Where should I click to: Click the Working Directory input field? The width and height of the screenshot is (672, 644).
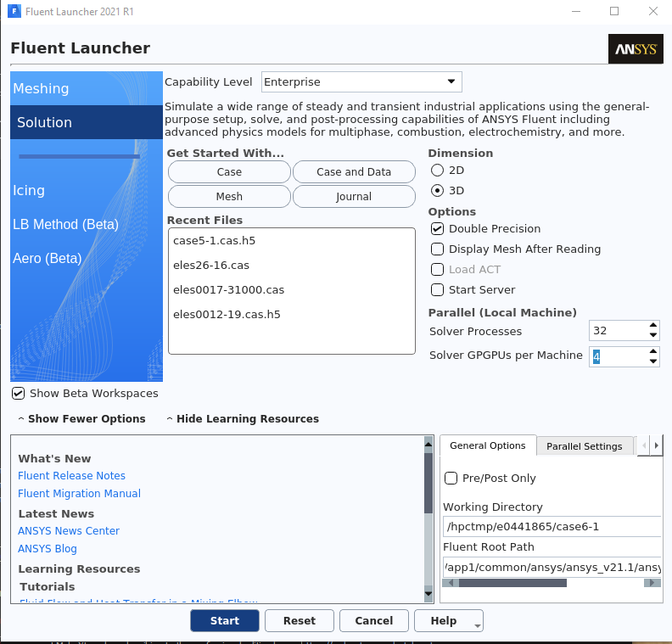tap(552, 527)
